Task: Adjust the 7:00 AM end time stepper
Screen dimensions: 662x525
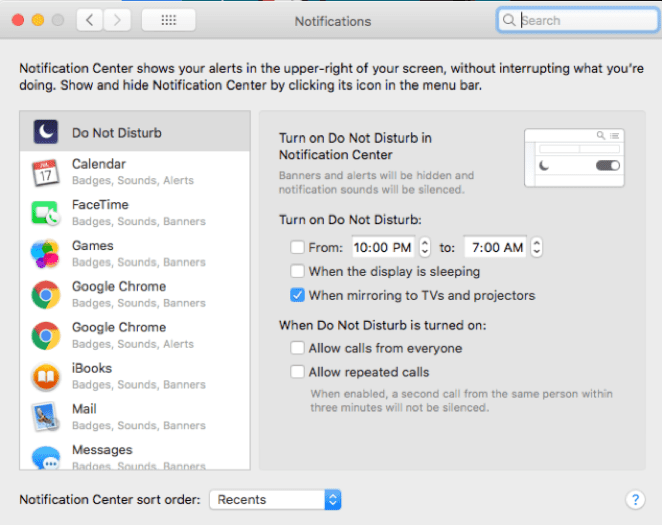Action: pyautogui.click(x=537, y=247)
